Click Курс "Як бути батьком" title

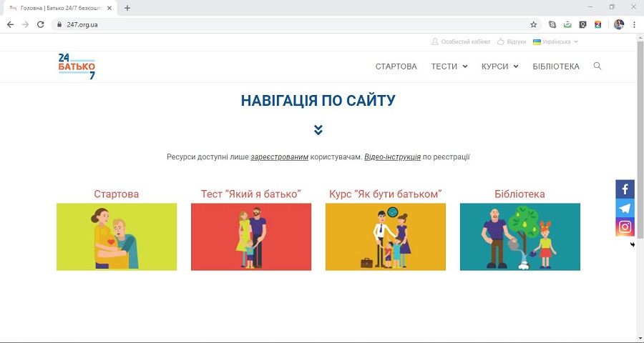[x=385, y=194]
